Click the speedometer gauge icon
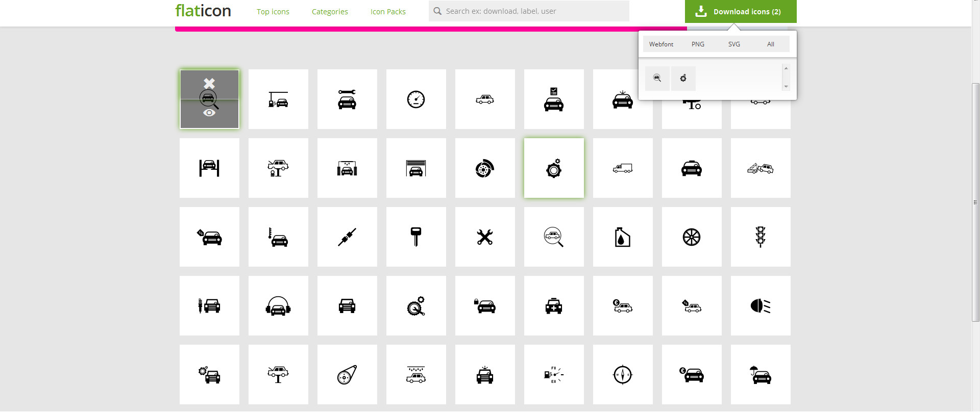Image resolution: width=980 pixels, height=413 pixels. coord(415,99)
